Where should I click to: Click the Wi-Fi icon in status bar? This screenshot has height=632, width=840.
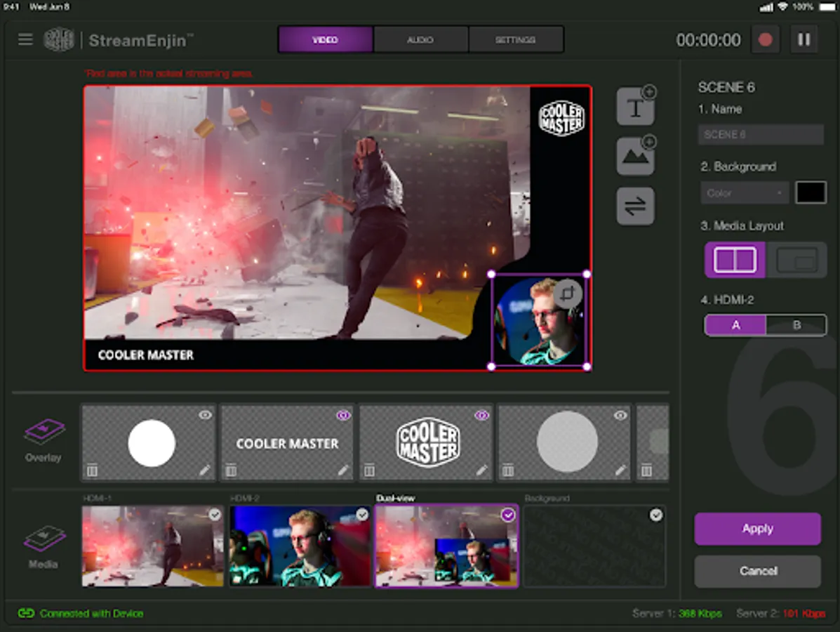tap(783, 7)
